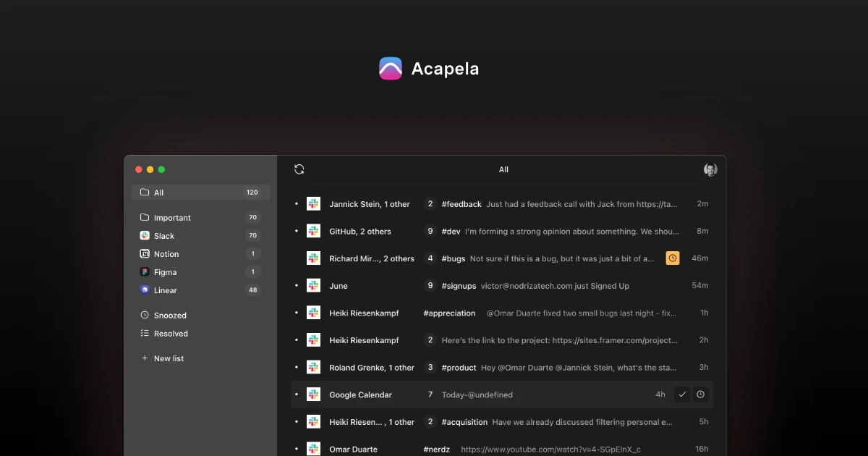
Task: Click the Today-@undefined message text
Action: click(477, 394)
